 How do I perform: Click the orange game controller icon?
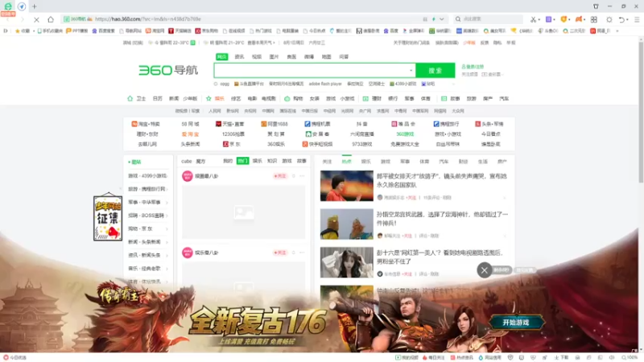coord(578,19)
